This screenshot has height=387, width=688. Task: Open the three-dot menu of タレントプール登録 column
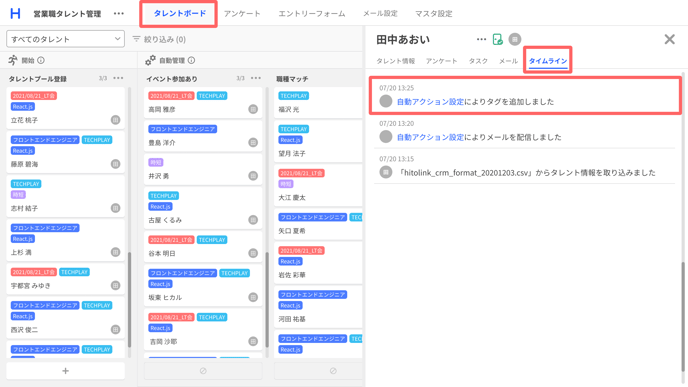(118, 78)
